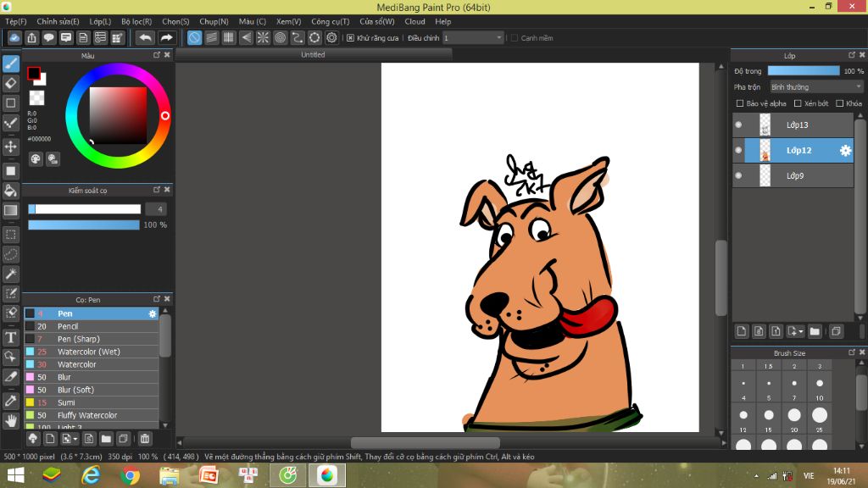This screenshot has width=868, height=488.
Task: Select the Bucket fill tool
Action: click(x=10, y=191)
